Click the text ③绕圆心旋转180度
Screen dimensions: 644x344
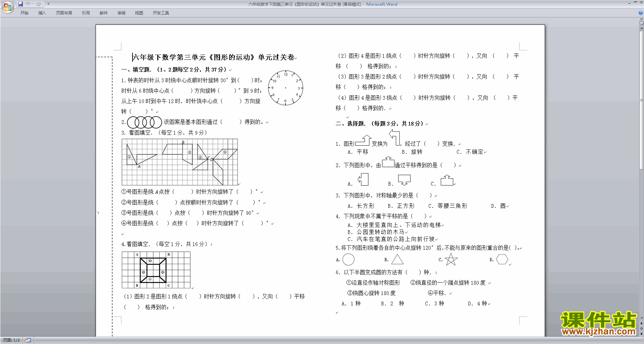pyautogui.click(x=371, y=293)
